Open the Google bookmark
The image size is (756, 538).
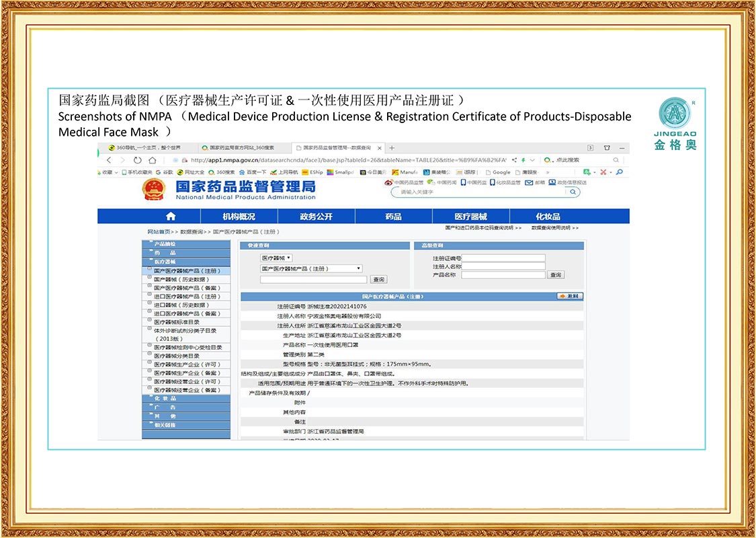(497, 172)
